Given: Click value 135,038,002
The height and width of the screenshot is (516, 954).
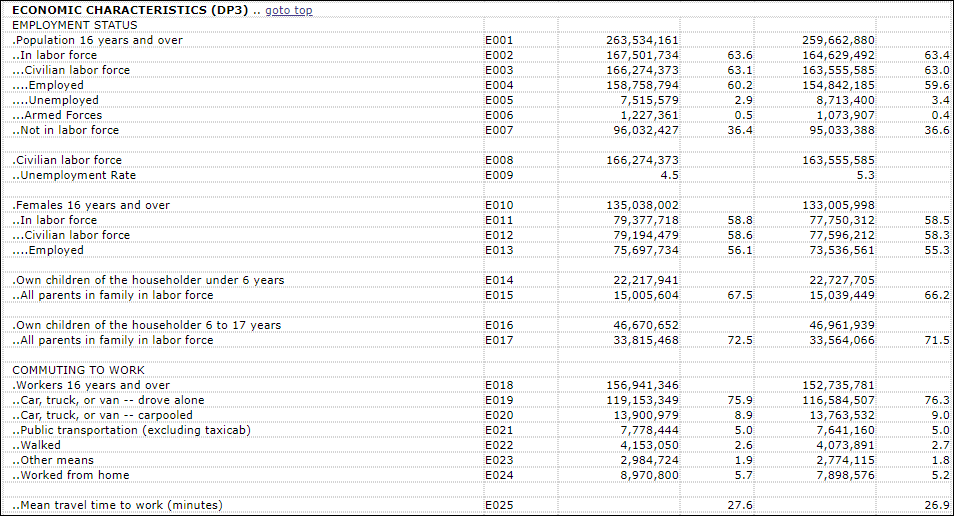Looking at the screenshot, I should 642,205.
